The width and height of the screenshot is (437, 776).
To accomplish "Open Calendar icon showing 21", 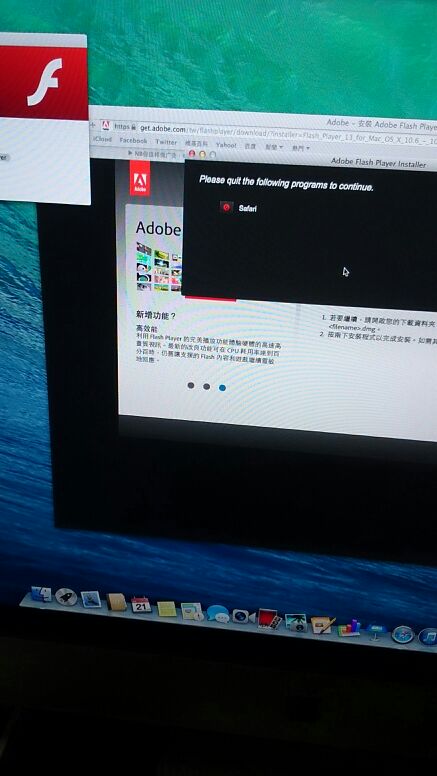I will [141, 604].
